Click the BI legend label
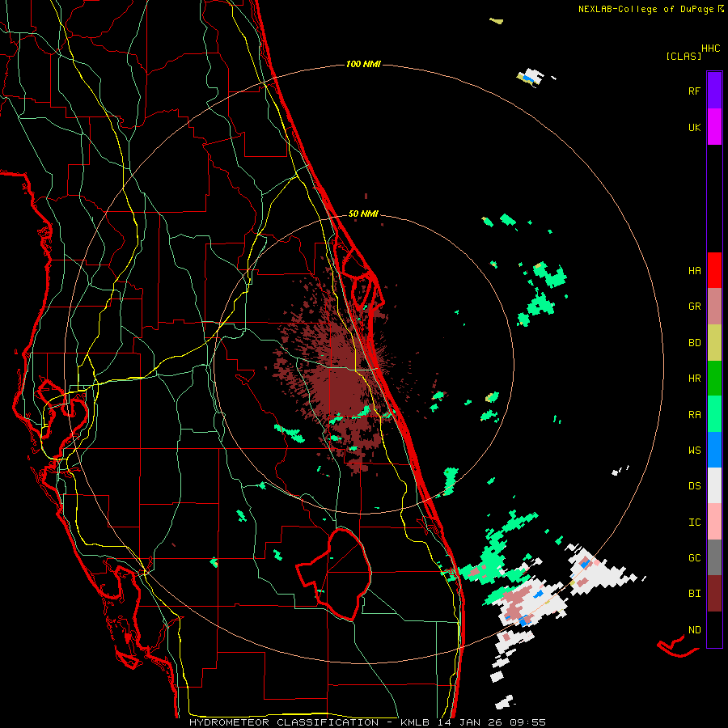728x728 pixels. pos(694,594)
